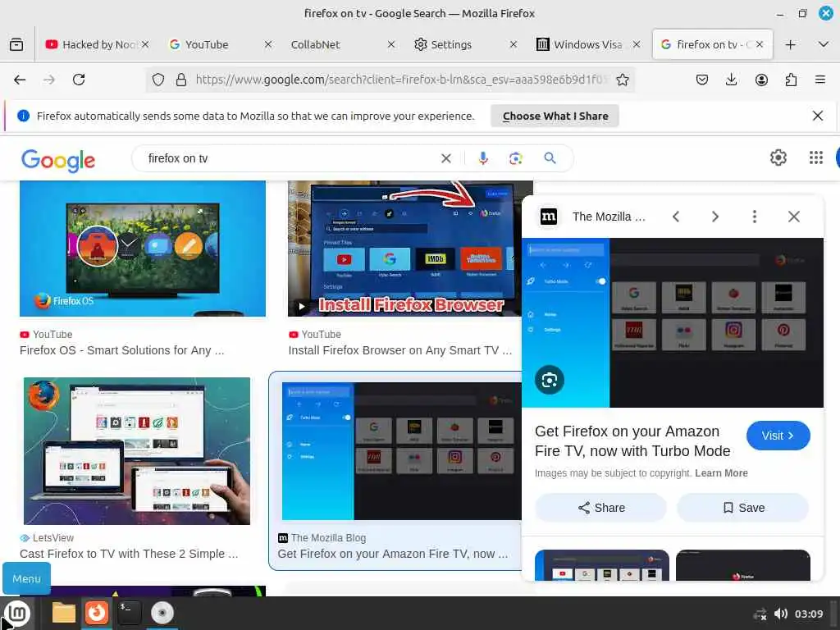The image size is (840, 630).
Task: Open Firefox application hamburger menu
Action: [819, 80]
